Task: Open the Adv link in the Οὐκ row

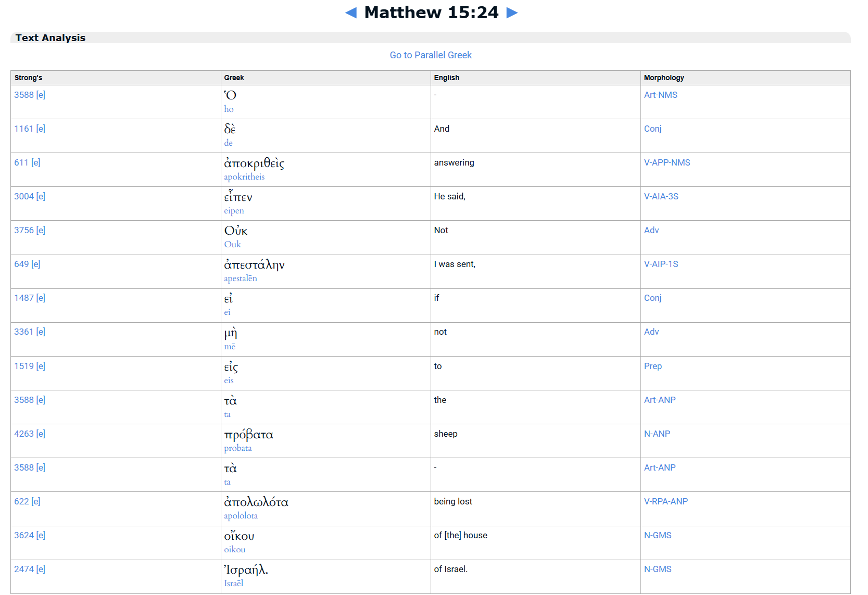Action: [x=651, y=230]
